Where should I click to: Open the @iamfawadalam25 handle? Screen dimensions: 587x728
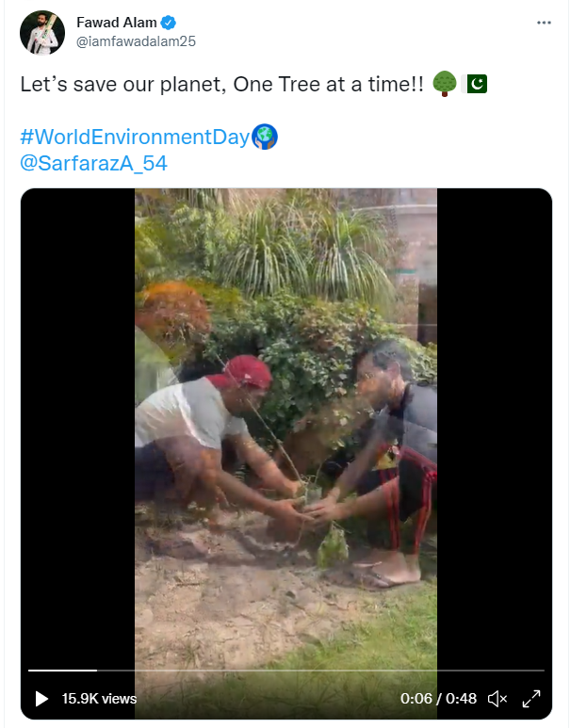click(x=135, y=41)
